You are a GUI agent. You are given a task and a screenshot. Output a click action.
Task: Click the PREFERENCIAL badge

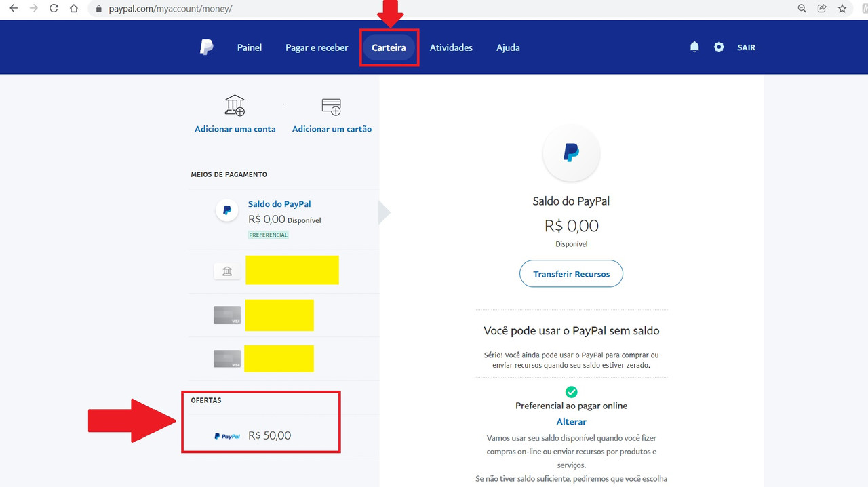269,235
